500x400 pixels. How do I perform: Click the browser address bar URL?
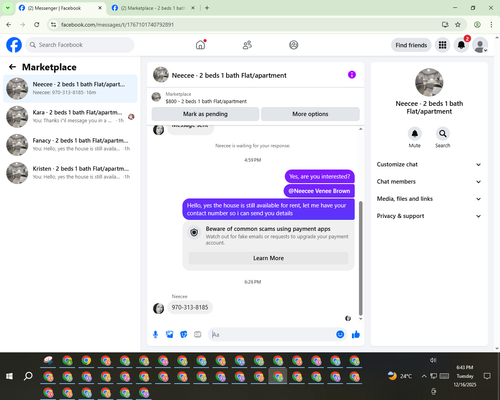[x=117, y=25]
